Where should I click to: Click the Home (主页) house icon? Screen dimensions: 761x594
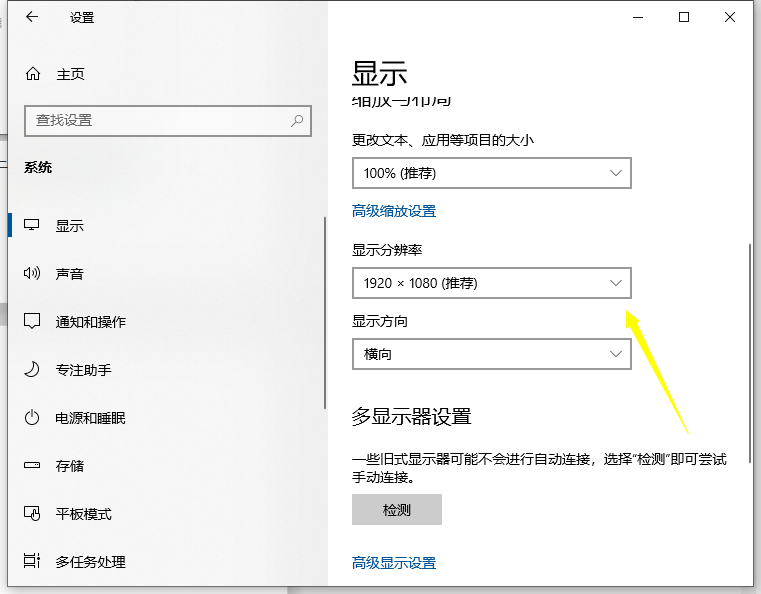coord(33,74)
